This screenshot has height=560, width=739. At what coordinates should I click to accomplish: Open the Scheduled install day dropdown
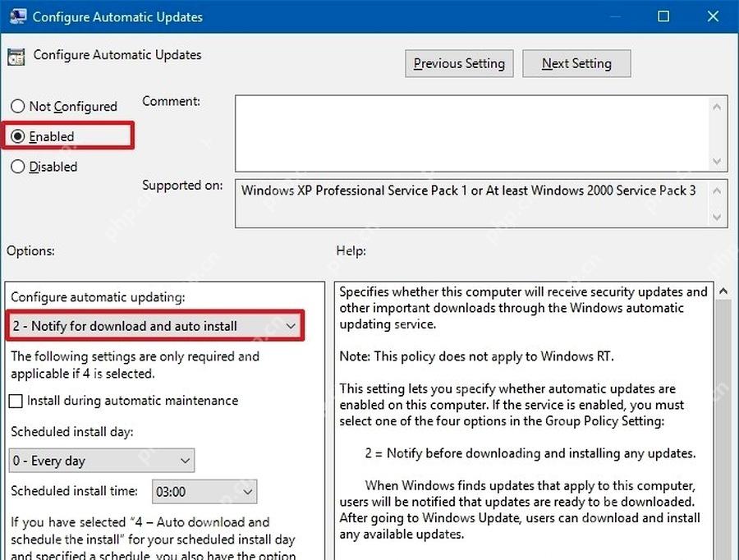coord(101,461)
